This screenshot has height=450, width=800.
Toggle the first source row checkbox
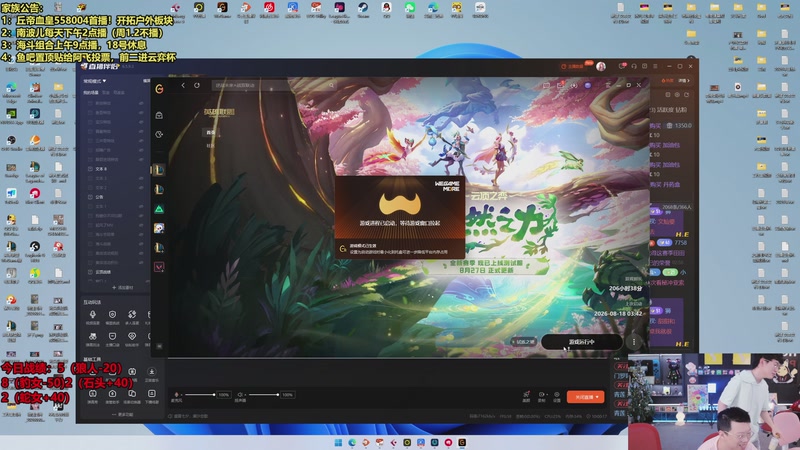[x=90, y=103]
